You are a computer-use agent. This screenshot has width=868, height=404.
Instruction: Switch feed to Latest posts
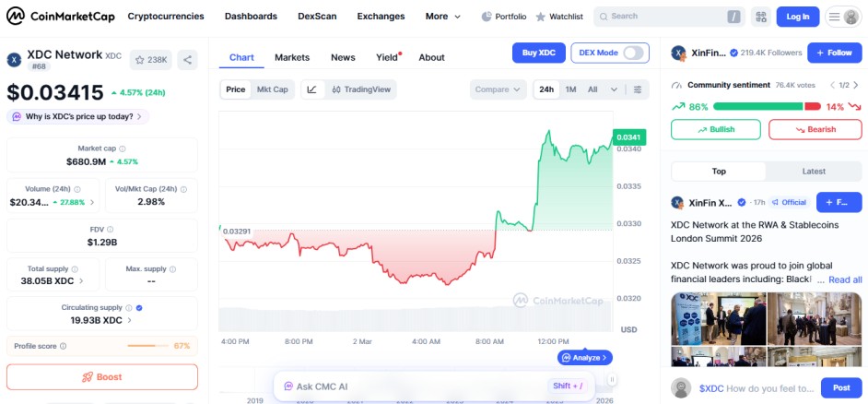tap(814, 172)
